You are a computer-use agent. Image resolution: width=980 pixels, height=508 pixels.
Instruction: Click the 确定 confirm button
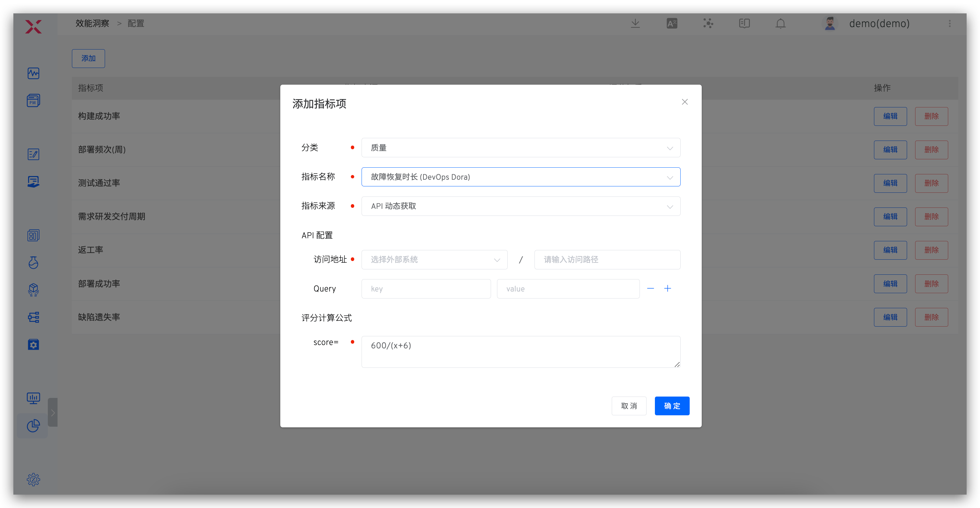[672, 406]
